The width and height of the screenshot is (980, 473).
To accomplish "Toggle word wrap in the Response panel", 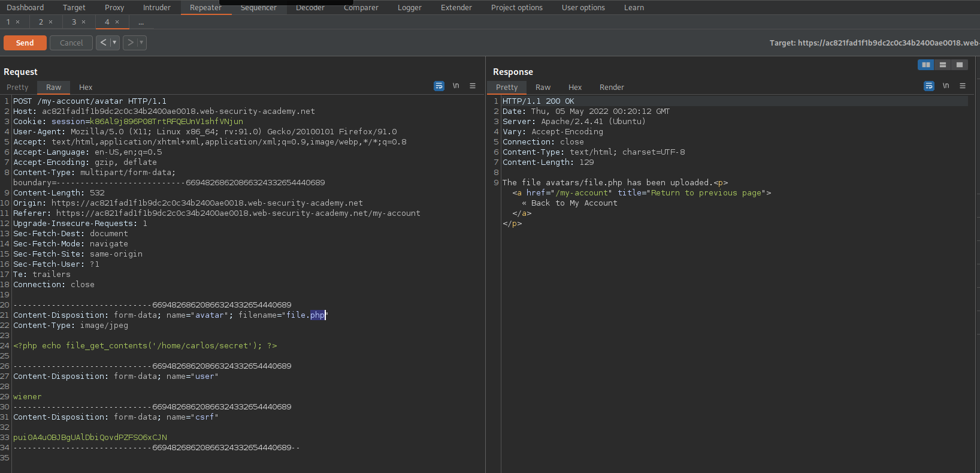I will pos(929,86).
